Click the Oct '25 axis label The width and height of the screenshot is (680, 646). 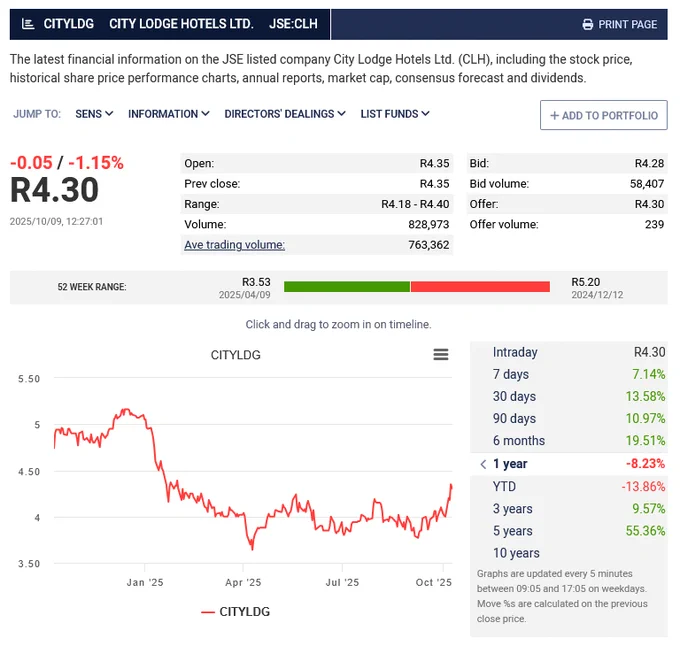[434, 582]
